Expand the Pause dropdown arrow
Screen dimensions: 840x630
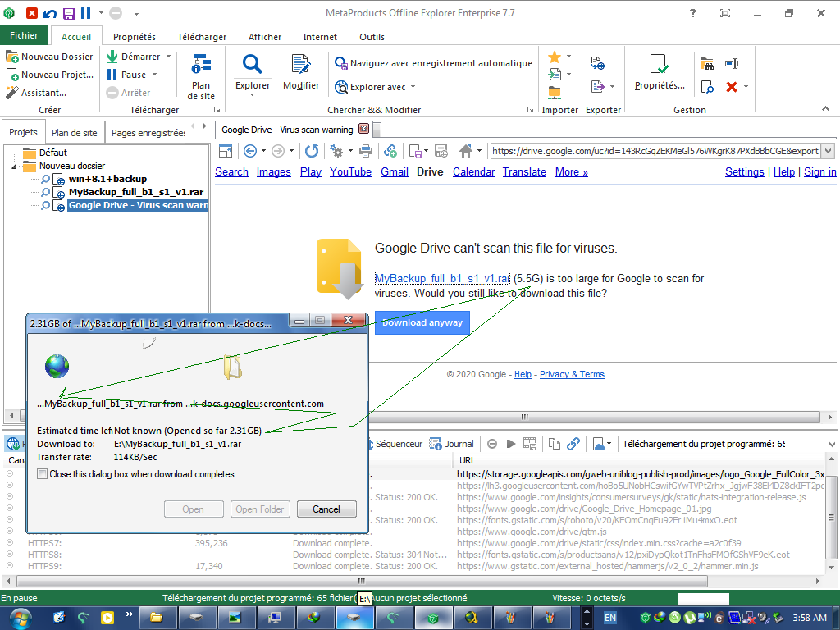(155, 75)
